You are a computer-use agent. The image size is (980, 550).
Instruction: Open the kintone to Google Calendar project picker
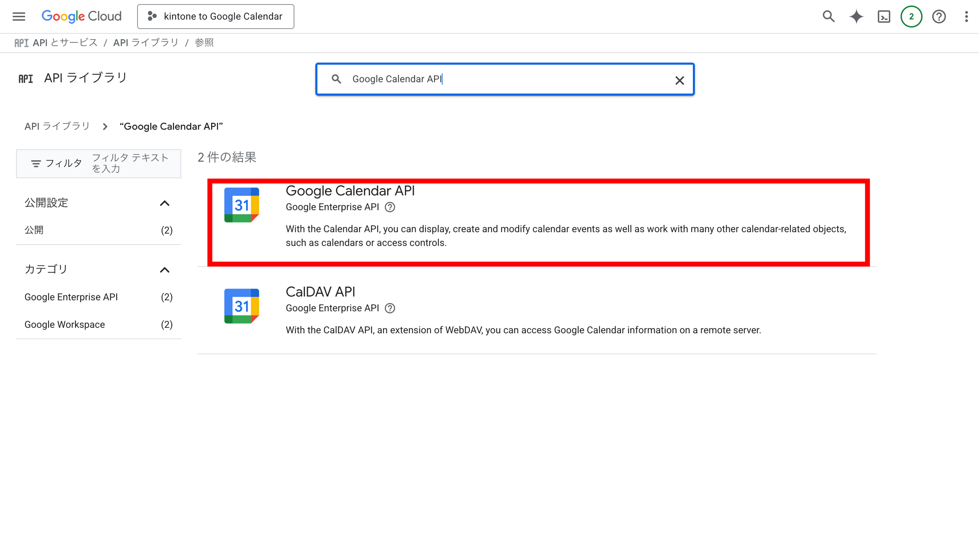216,16
